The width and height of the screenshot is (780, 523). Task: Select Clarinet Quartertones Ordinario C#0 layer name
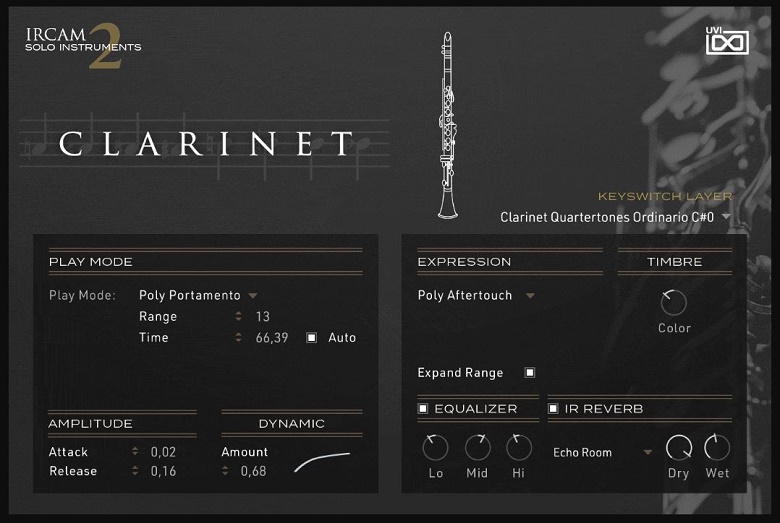pyautogui.click(x=607, y=217)
